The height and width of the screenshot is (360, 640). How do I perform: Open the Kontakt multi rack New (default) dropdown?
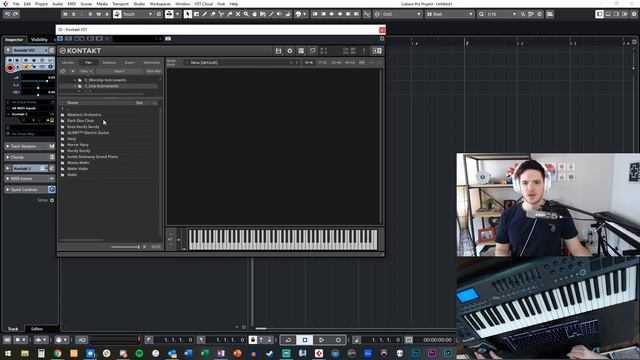pos(241,62)
